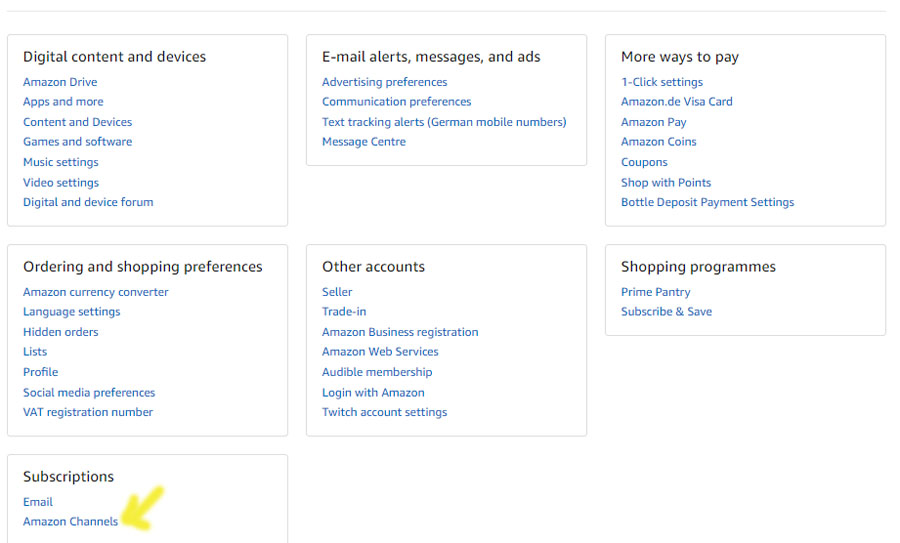Select the 'Digital content and devices' heading
Viewport: 900px width, 543px height.
click(114, 57)
